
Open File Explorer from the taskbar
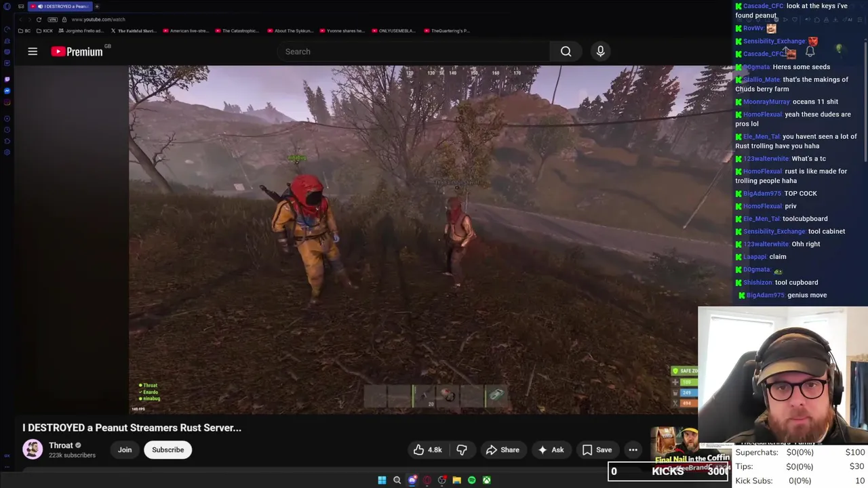[x=456, y=480]
